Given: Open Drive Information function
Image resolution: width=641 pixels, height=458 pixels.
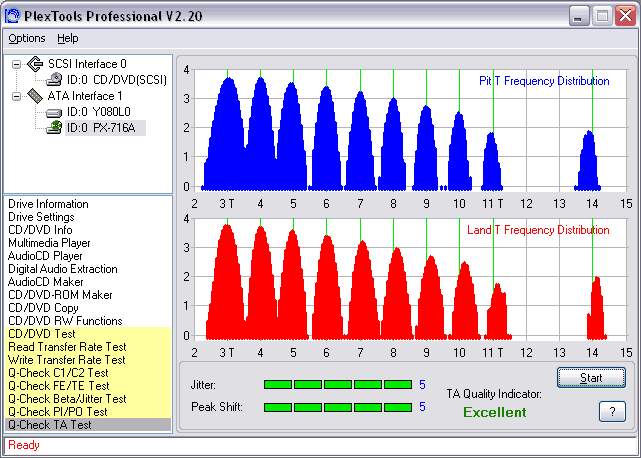Looking at the screenshot, I should (48, 204).
